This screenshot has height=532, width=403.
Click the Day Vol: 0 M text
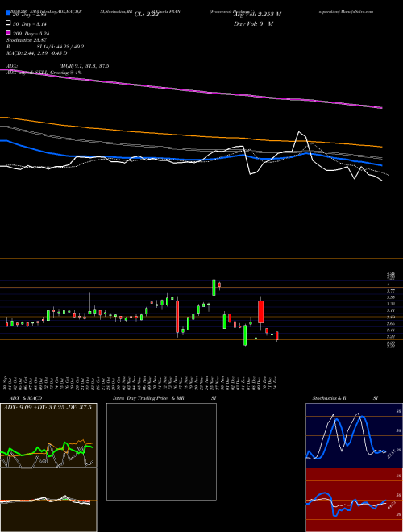pos(253,23)
